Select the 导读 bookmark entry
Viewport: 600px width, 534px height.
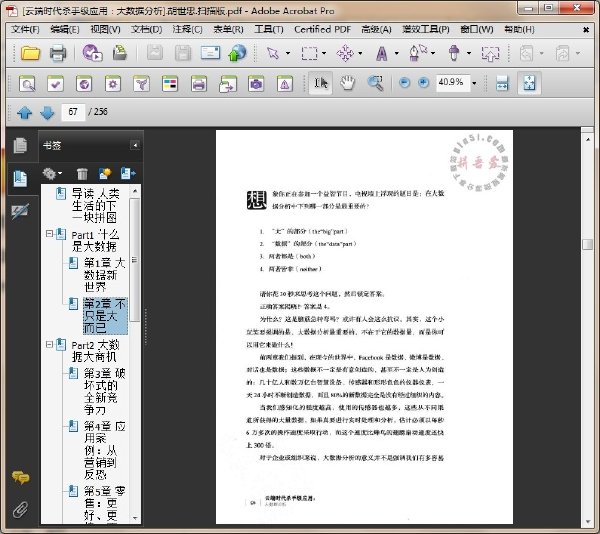[x=95, y=205]
